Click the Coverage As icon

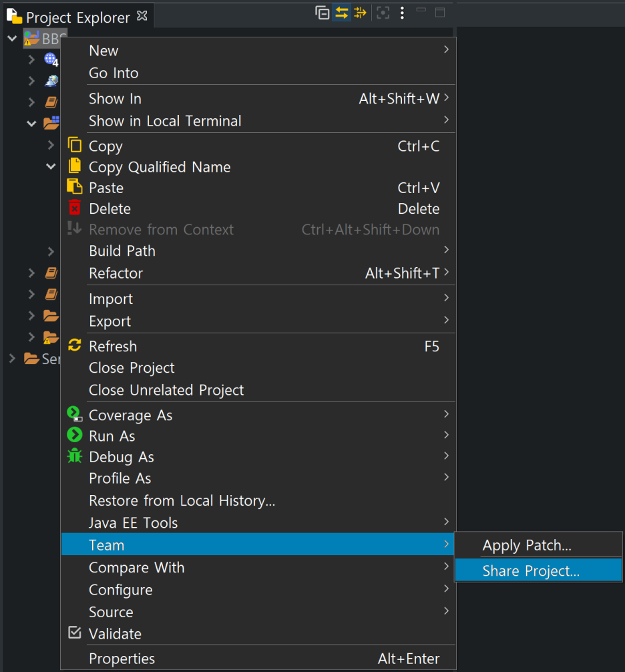click(x=75, y=413)
